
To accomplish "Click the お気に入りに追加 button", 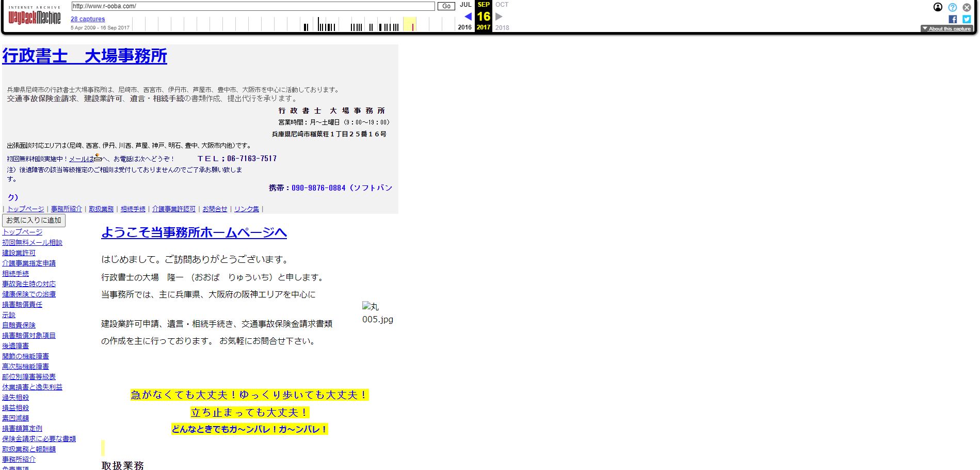I will coord(34,221).
